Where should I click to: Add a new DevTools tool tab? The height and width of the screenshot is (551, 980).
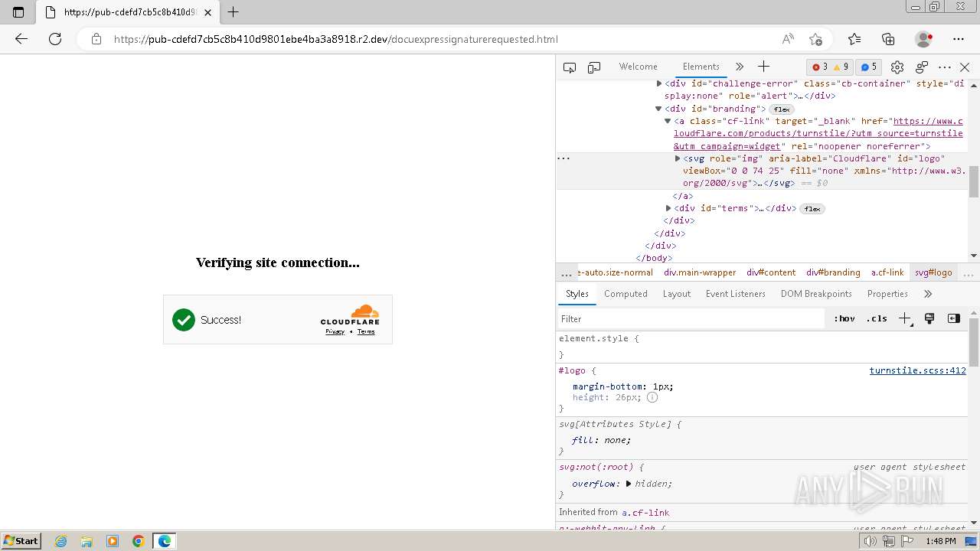[763, 67]
